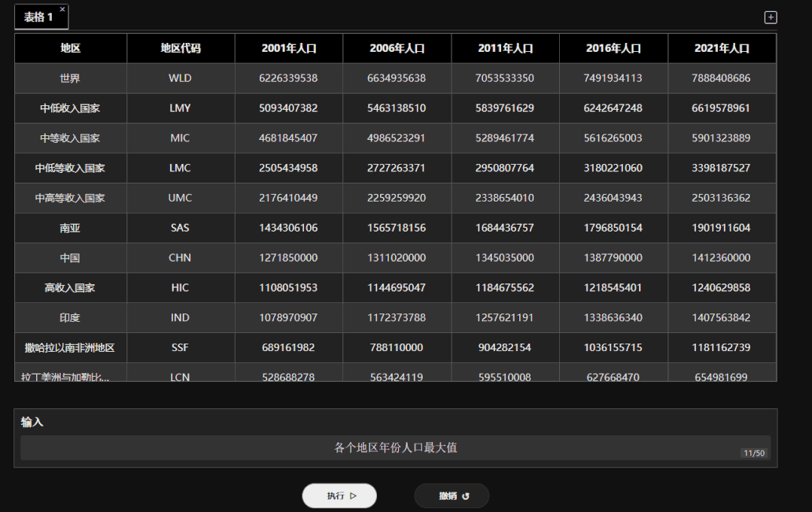Select cell value 788110000
This screenshot has width=812, height=512.
(397, 348)
